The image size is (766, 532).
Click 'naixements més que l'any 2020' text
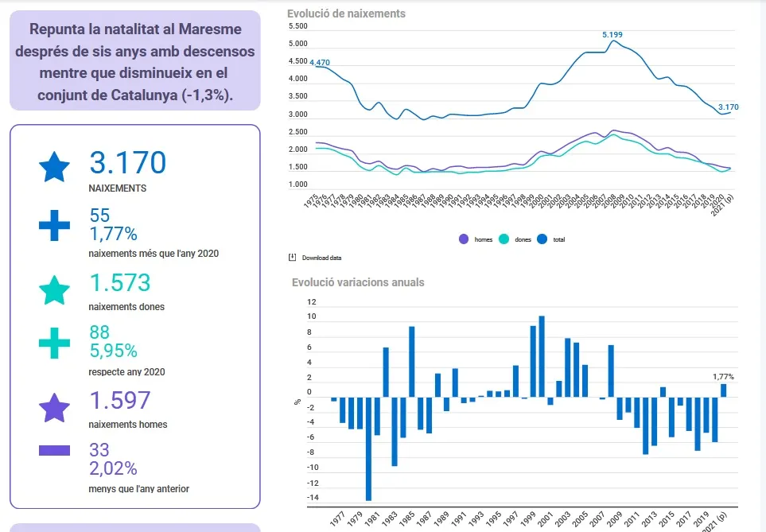[x=154, y=254]
